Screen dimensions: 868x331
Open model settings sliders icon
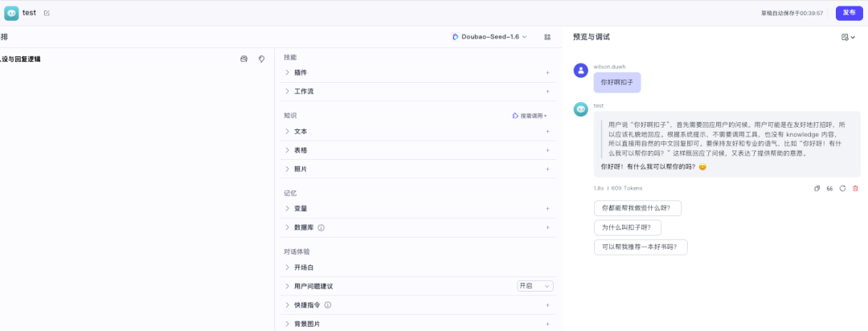pyautogui.click(x=547, y=37)
